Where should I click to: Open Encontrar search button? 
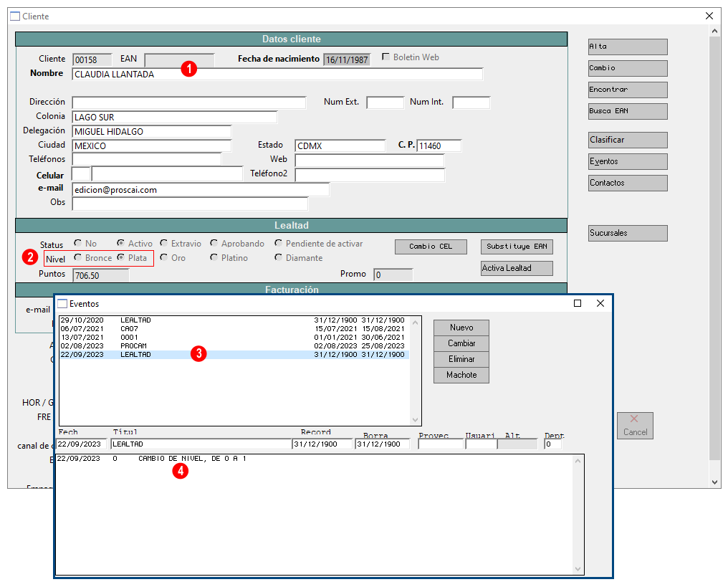coord(628,90)
